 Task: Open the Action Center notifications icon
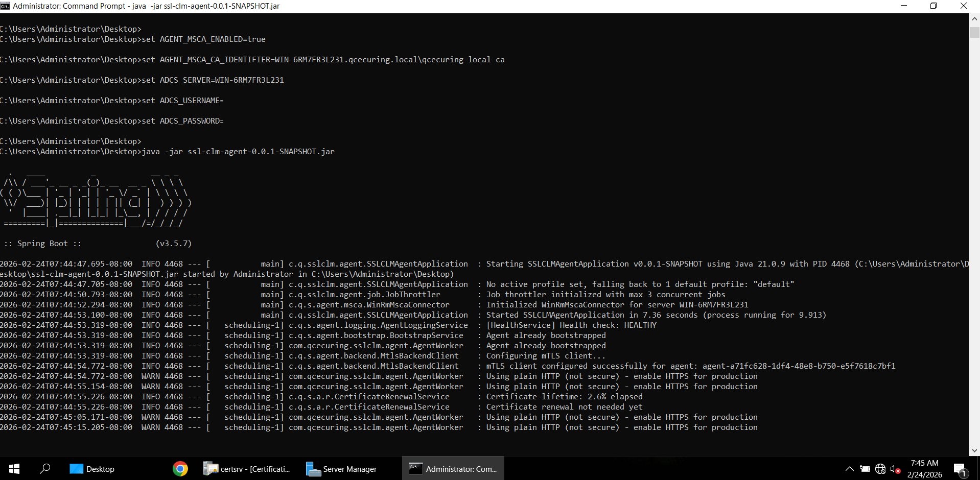point(960,469)
